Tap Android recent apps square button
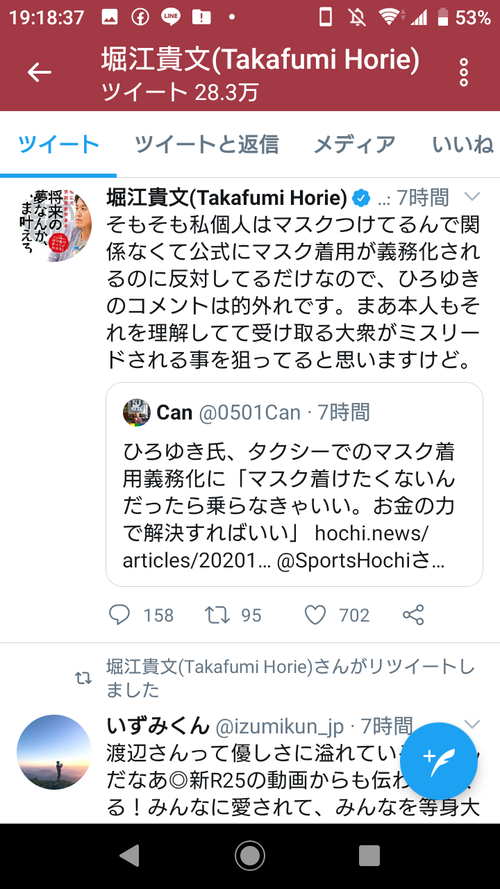The width and height of the screenshot is (500, 889). [x=369, y=856]
